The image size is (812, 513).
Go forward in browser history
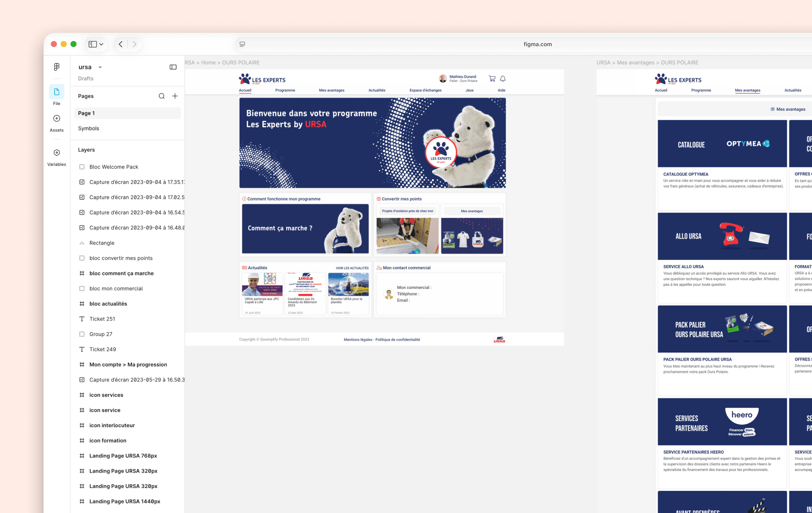(135, 44)
